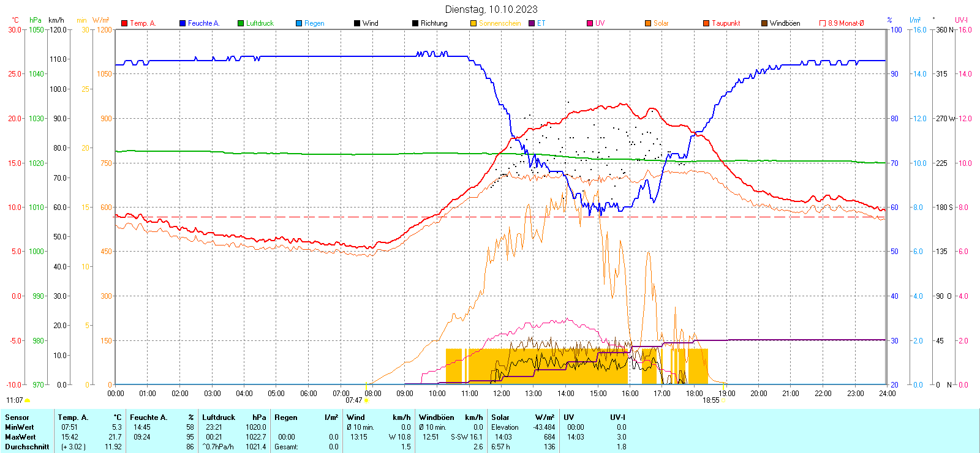Click the yellow Sonnenschein legend square
Screen dimensions: 980x453
point(473,23)
